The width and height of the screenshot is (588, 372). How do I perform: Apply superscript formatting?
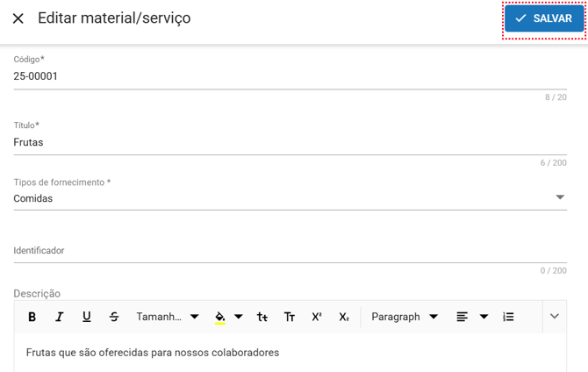317,317
